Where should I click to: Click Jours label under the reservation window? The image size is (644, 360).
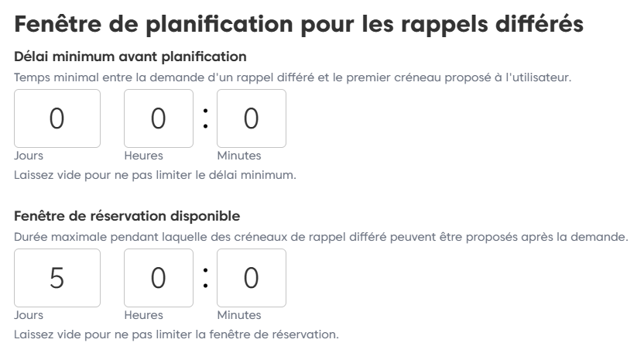(29, 315)
